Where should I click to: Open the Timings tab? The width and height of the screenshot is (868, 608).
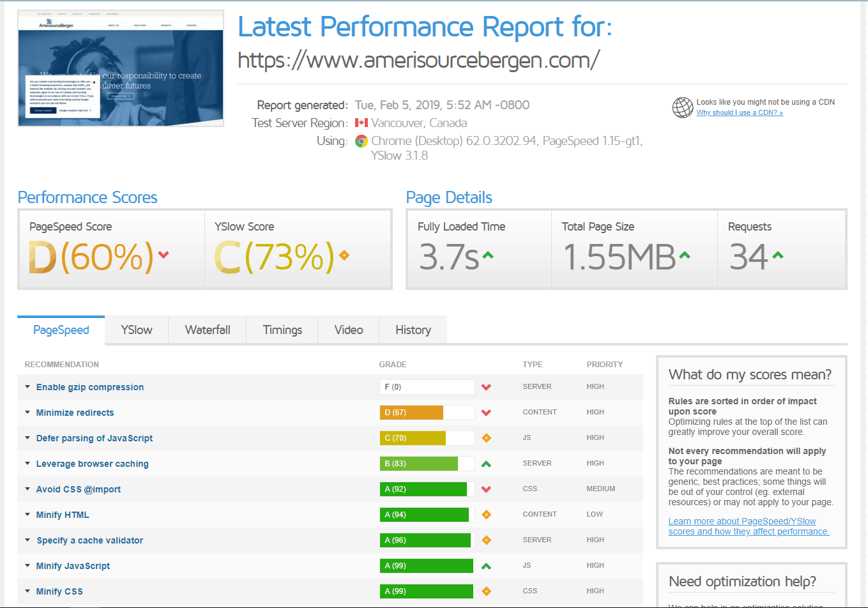tap(282, 330)
